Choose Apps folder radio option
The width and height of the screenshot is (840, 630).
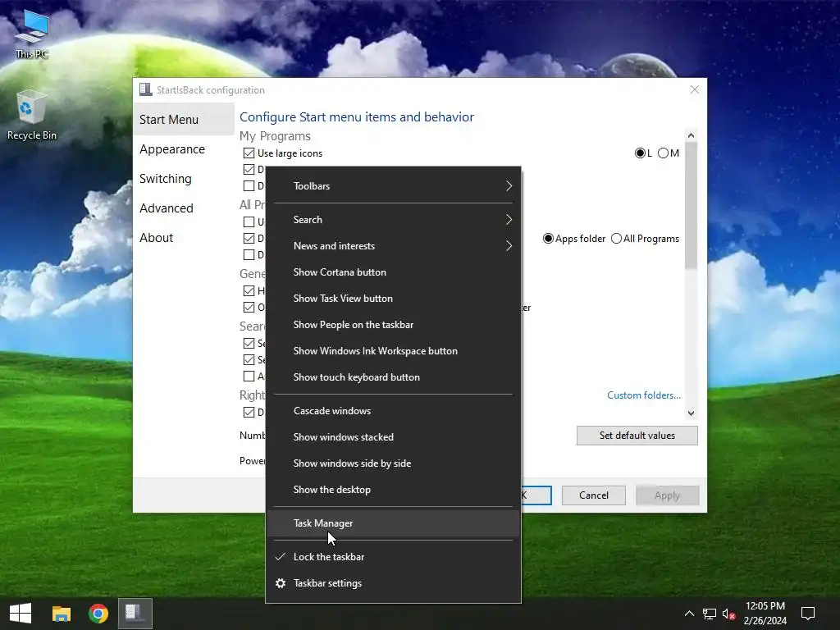pyautogui.click(x=548, y=239)
